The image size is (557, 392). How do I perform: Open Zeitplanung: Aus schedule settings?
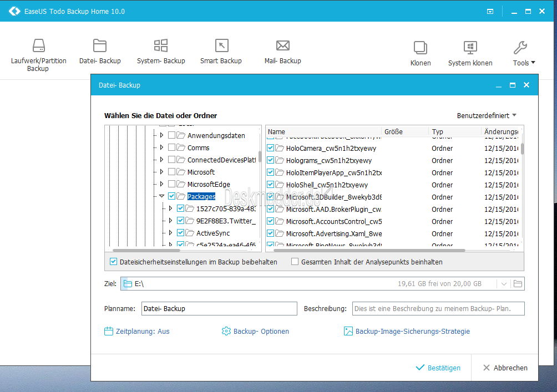coord(137,331)
